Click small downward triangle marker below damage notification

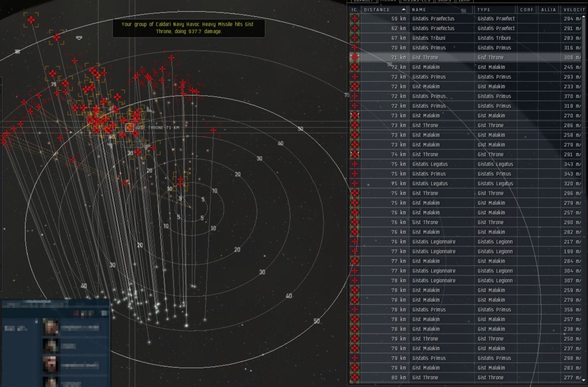79,38
